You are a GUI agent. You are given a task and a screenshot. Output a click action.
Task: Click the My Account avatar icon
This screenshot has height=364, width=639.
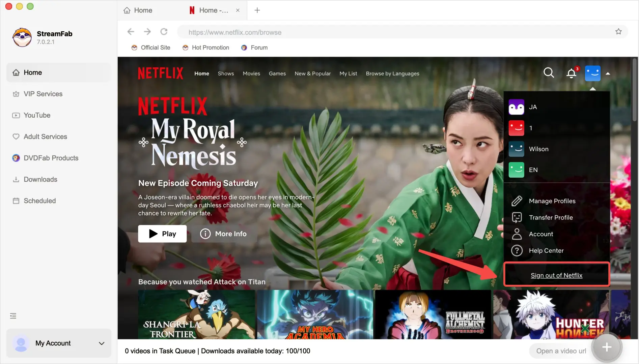click(21, 343)
